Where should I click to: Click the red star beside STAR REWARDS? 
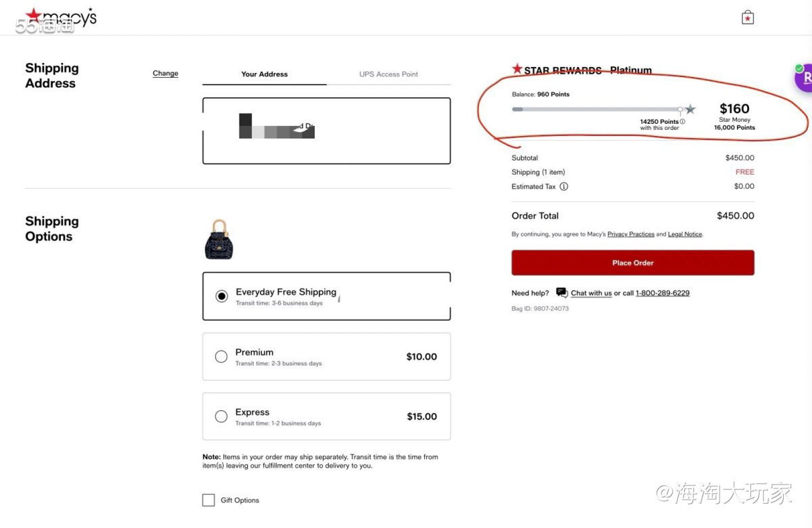click(516, 68)
